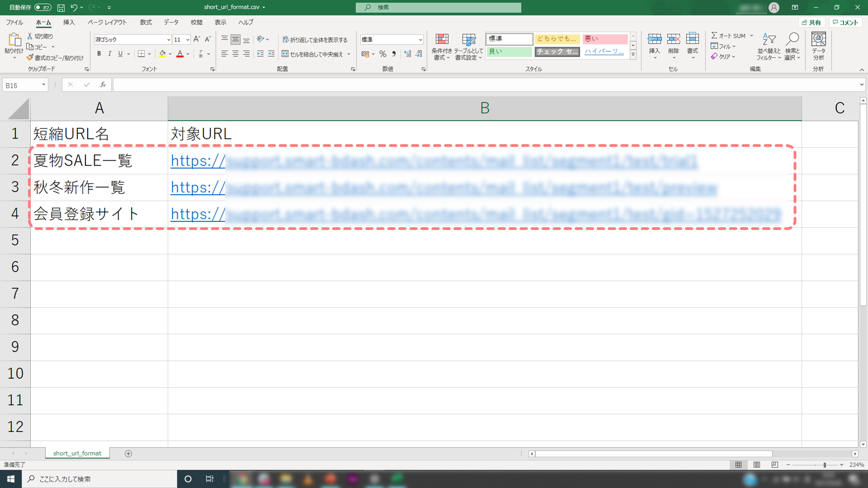
Task: Toggle middle vertical alignment
Action: (x=236, y=39)
